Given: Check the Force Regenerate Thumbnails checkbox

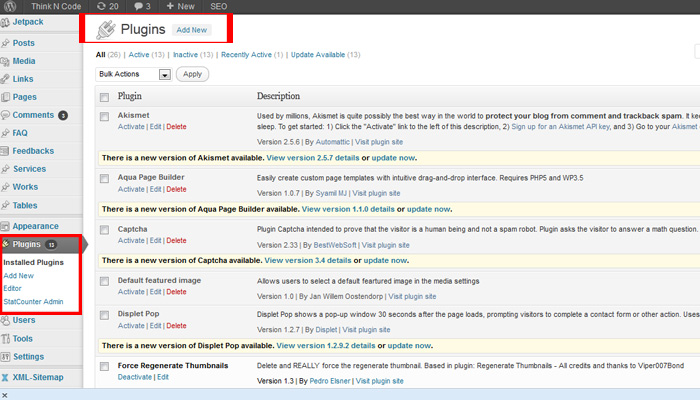Looking at the screenshot, I should click(x=104, y=367).
